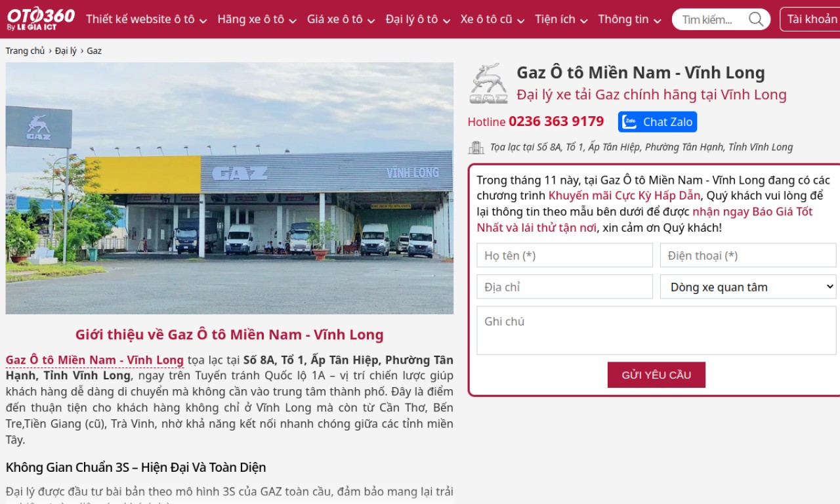Click the search magnifier icon

coord(756,19)
